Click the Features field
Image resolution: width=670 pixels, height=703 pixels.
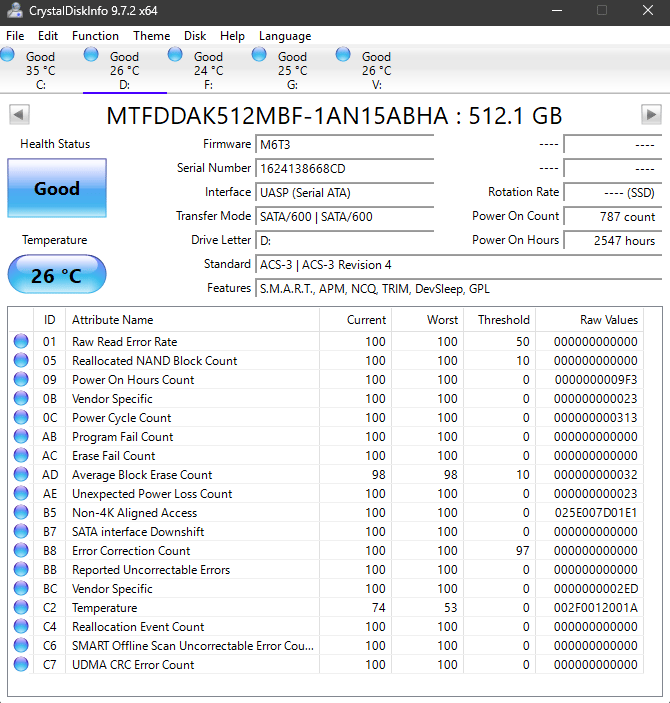pyautogui.click(x=459, y=289)
